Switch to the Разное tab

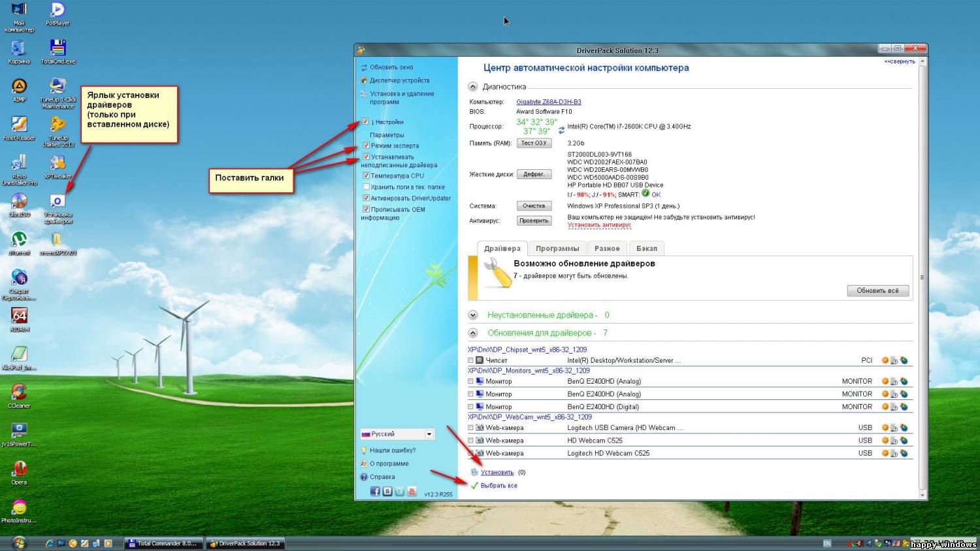point(607,248)
